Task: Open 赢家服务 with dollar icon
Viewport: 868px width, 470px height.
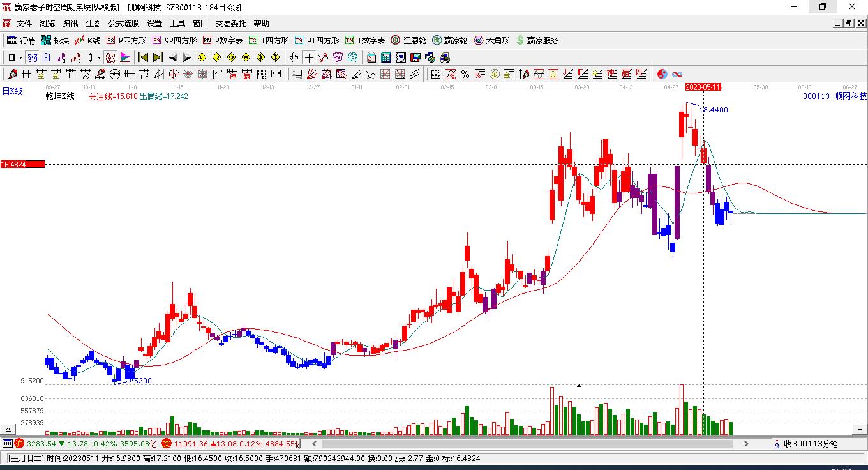Action: tap(537, 40)
